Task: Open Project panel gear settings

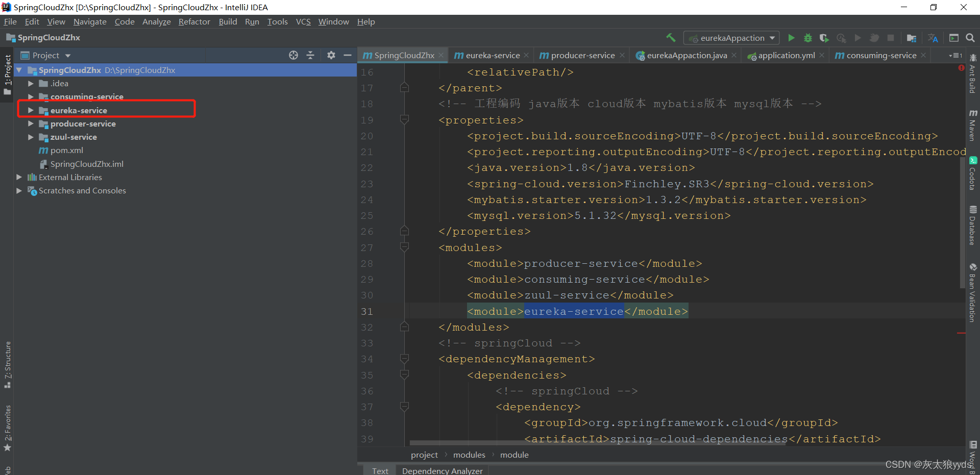Action: (x=331, y=55)
